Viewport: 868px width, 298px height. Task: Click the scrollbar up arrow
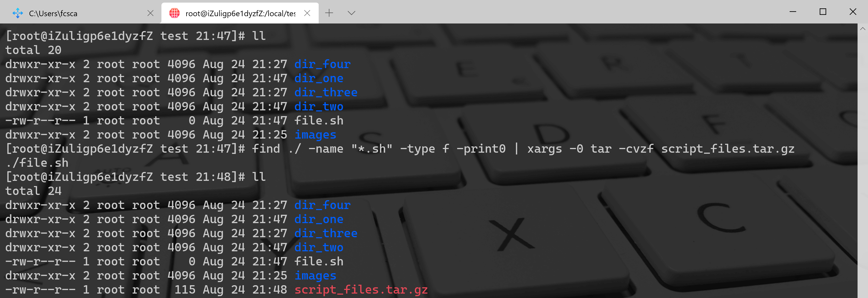click(862, 29)
